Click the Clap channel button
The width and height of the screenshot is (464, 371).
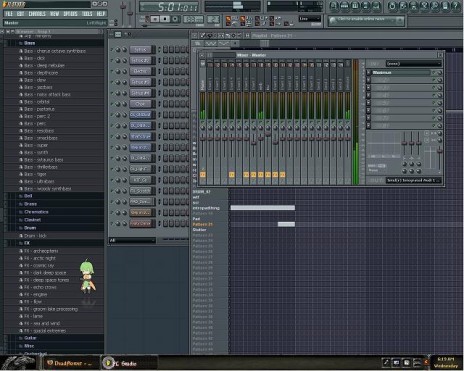(x=141, y=104)
